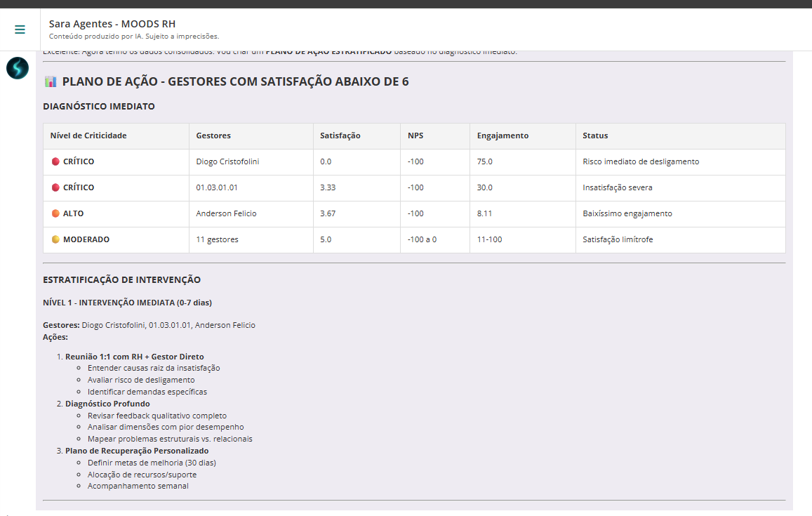Screen dimensions: 812x516
Task: Click the Plano de Recuperação Personalizado item
Action: click(x=137, y=451)
